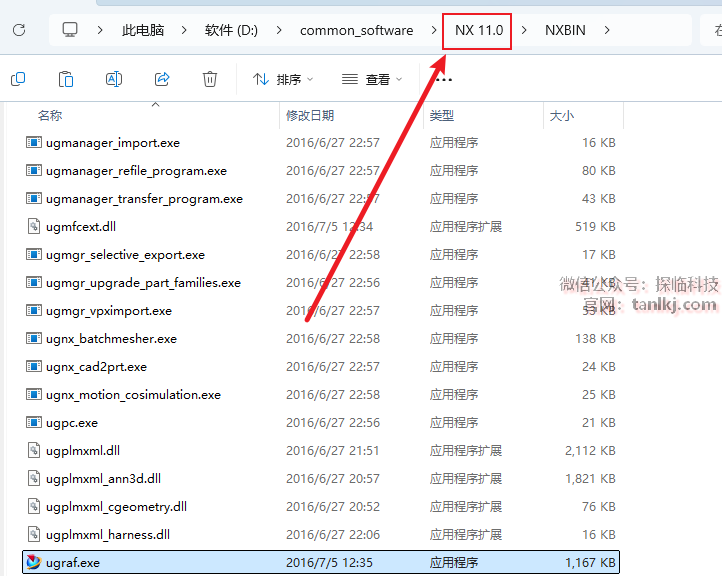Click NXBIN in the breadcrumb path
This screenshot has width=722, height=581.
[x=565, y=30]
